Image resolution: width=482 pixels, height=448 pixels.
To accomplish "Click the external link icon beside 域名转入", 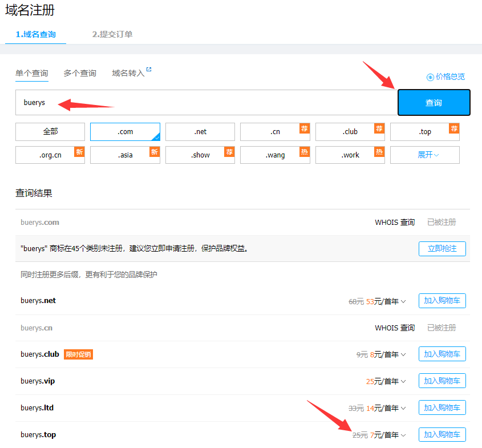I will pyautogui.click(x=149, y=70).
